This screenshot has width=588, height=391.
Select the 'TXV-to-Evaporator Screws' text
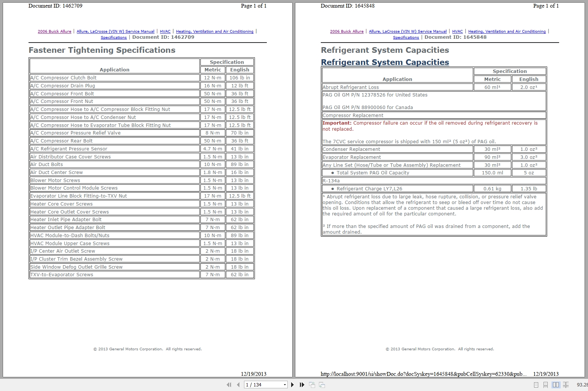pos(62,275)
